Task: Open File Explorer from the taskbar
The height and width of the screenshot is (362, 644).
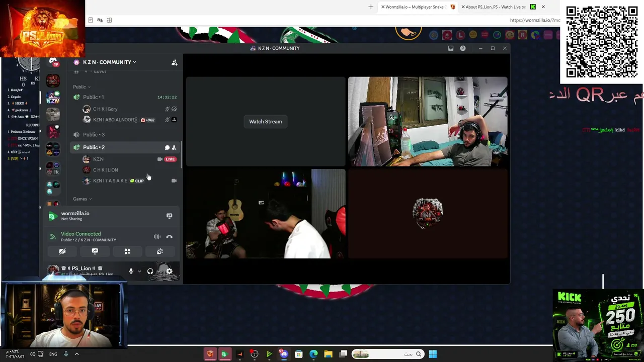Action: pos(328,354)
